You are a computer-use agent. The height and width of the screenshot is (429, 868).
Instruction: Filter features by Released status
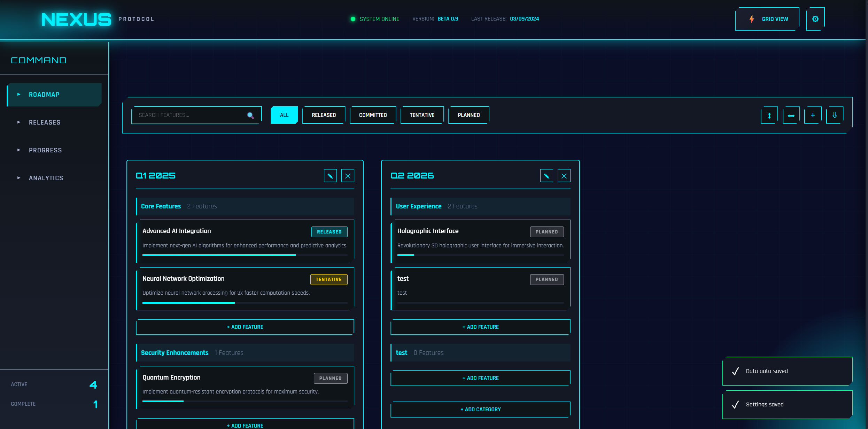click(324, 115)
